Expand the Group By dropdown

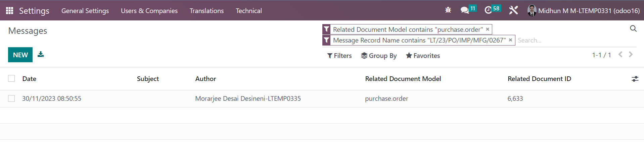379,56
